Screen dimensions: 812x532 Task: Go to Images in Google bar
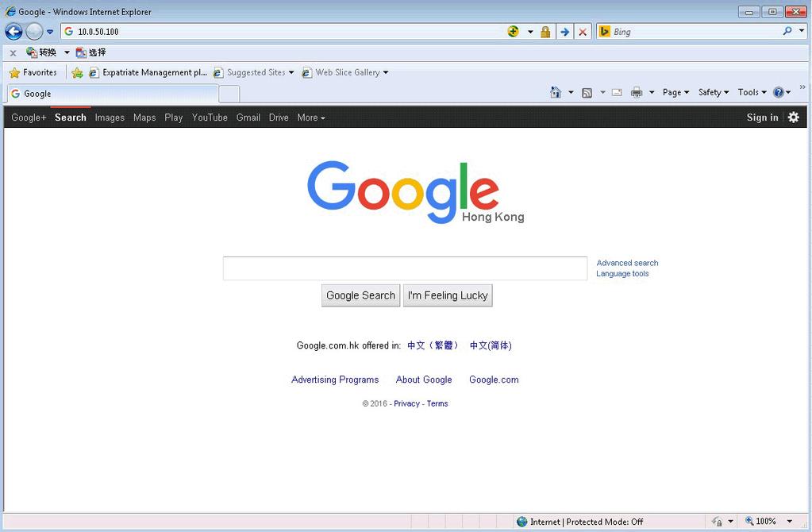[110, 118]
